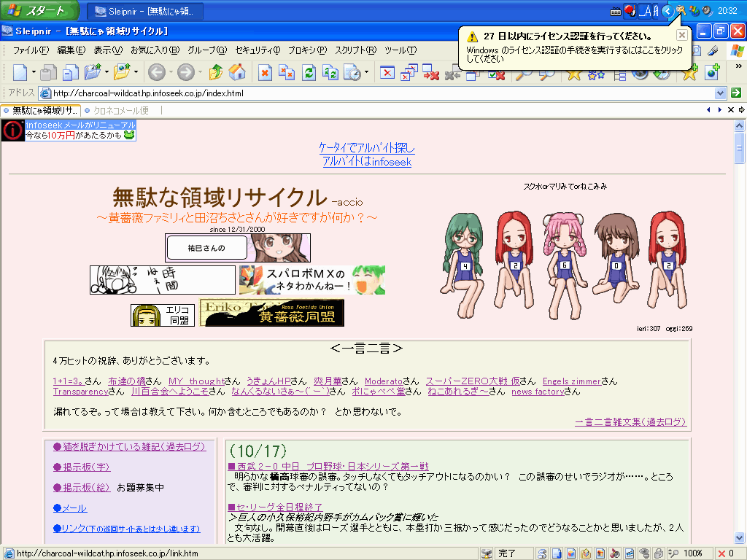Image resolution: width=747 pixels, height=560 pixels.
Task: Toggle the music-note sound icon in status bar
Action: tap(614, 553)
